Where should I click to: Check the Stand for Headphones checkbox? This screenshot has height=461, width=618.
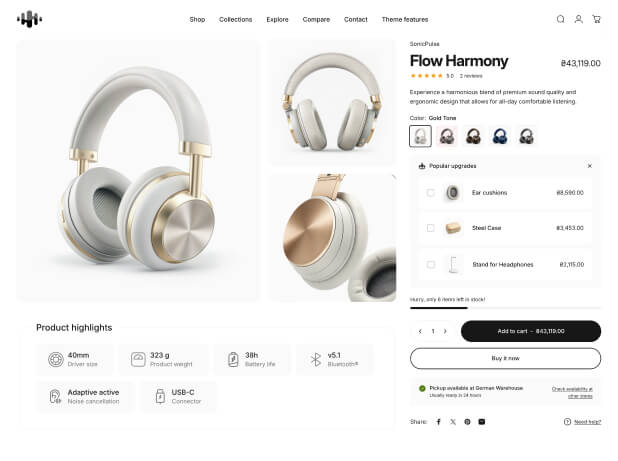pyautogui.click(x=430, y=264)
